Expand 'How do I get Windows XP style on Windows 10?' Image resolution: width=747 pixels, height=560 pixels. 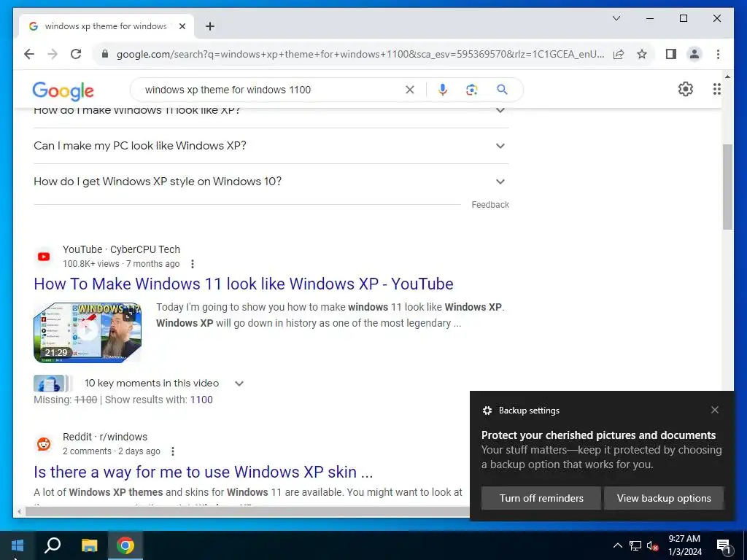(x=271, y=182)
